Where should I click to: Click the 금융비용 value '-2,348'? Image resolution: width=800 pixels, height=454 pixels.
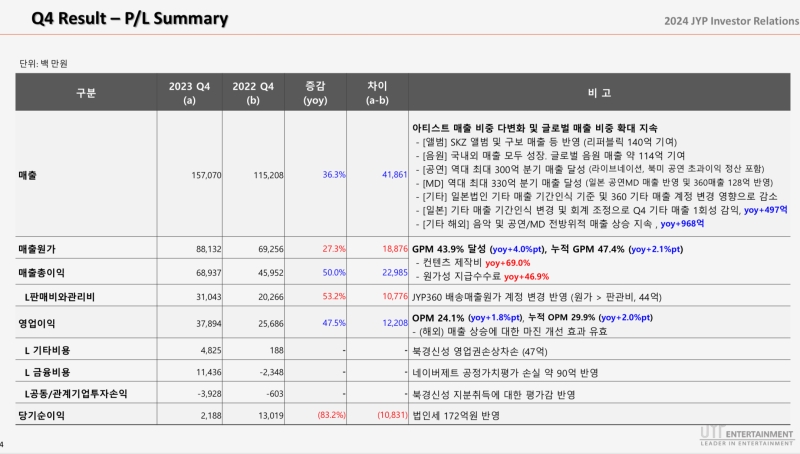271,372
